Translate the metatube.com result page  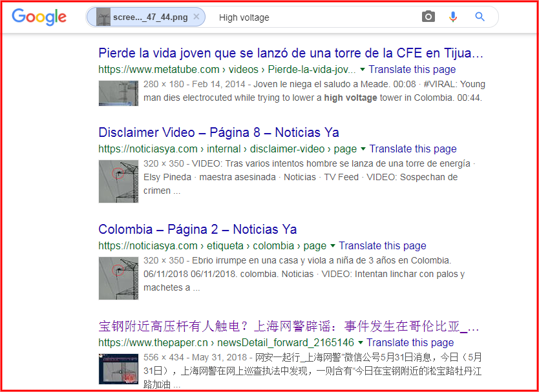click(x=412, y=69)
